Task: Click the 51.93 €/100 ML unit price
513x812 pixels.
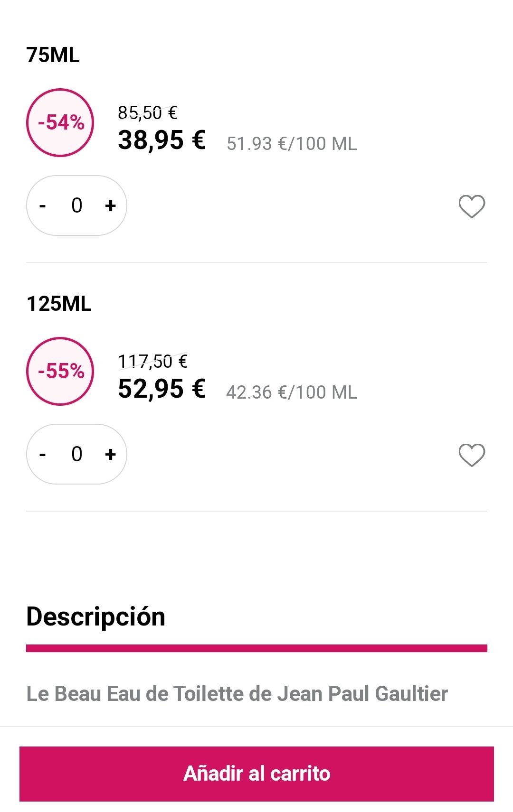Action: click(x=292, y=144)
